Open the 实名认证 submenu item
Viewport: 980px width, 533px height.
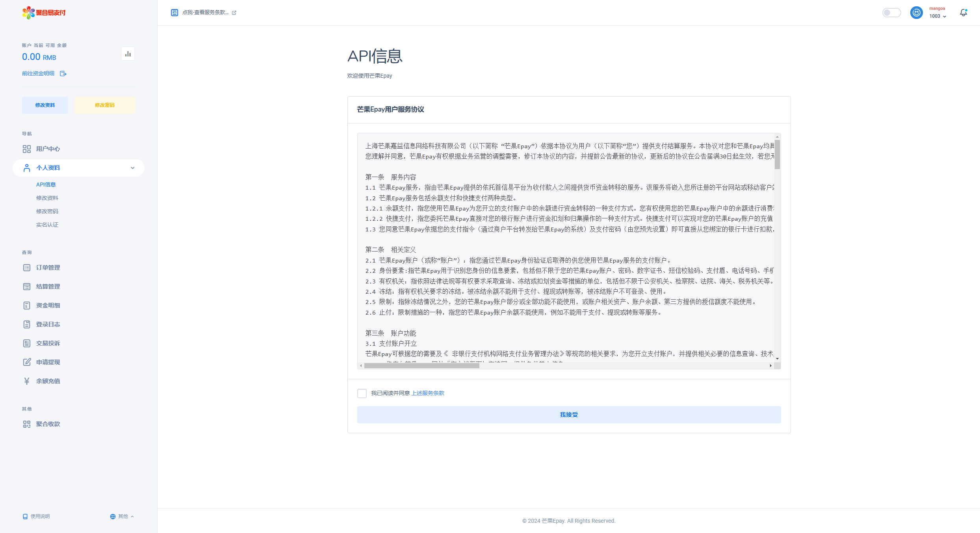coord(47,225)
